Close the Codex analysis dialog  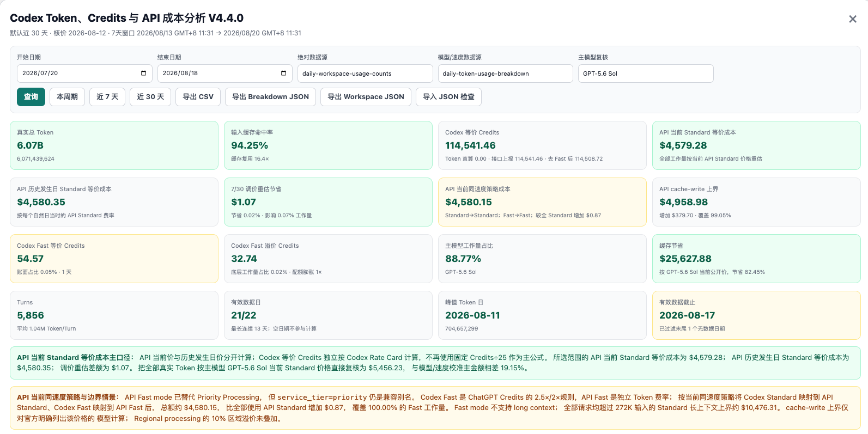click(853, 19)
